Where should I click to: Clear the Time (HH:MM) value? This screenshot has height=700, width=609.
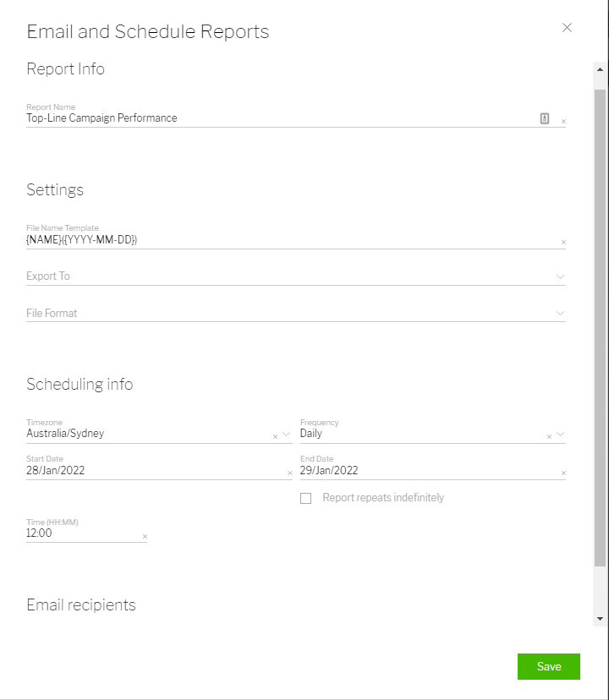click(145, 537)
